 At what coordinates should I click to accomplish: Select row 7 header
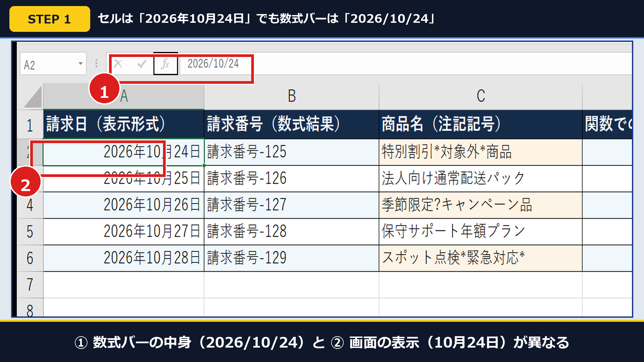[x=30, y=285]
